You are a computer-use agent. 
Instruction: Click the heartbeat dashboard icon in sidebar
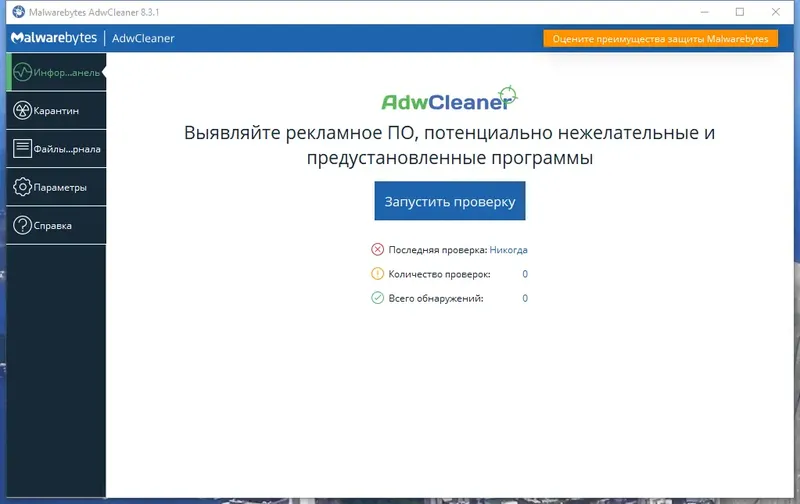[22, 72]
